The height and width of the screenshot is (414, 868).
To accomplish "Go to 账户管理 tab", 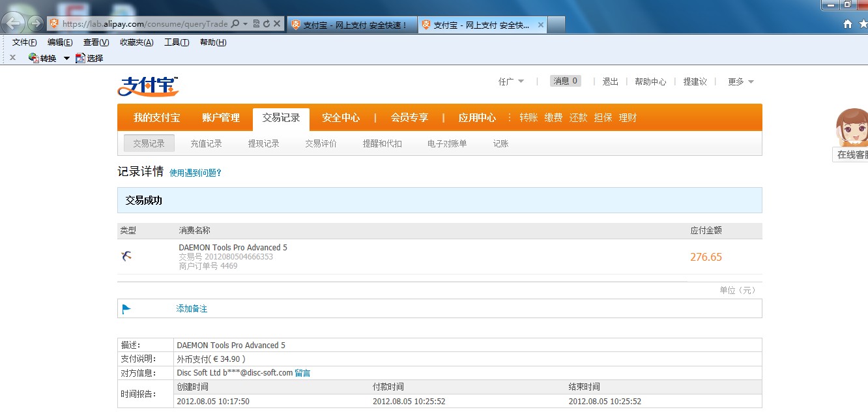I will click(x=221, y=117).
